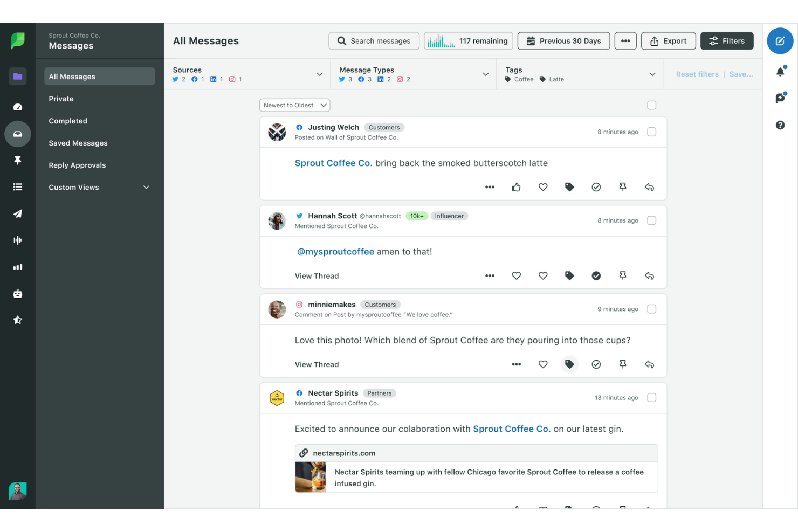Open the notifications bell

pyautogui.click(x=780, y=71)
